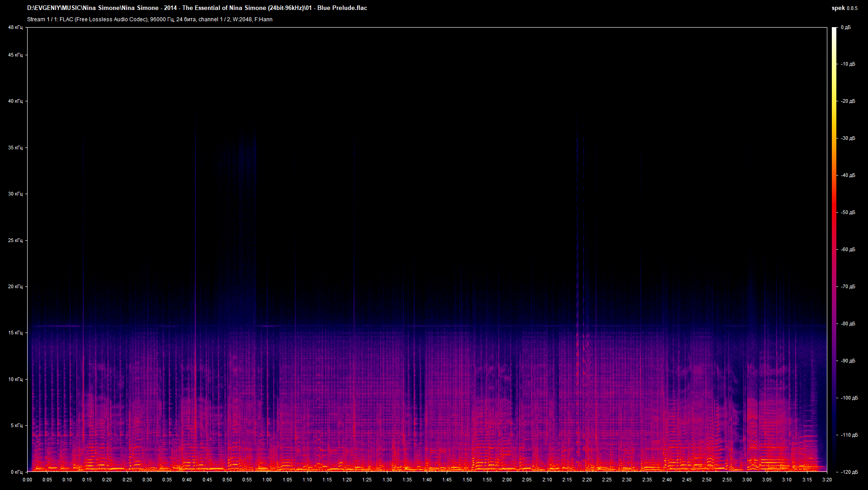Click the -60 дБ level label

(848, 250)
